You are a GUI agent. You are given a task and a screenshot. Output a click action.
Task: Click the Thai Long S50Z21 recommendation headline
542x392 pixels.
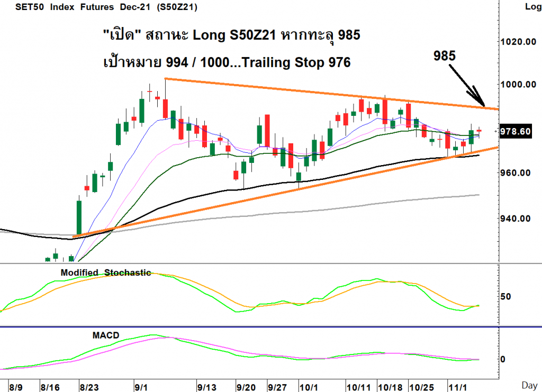pos(232,35)
